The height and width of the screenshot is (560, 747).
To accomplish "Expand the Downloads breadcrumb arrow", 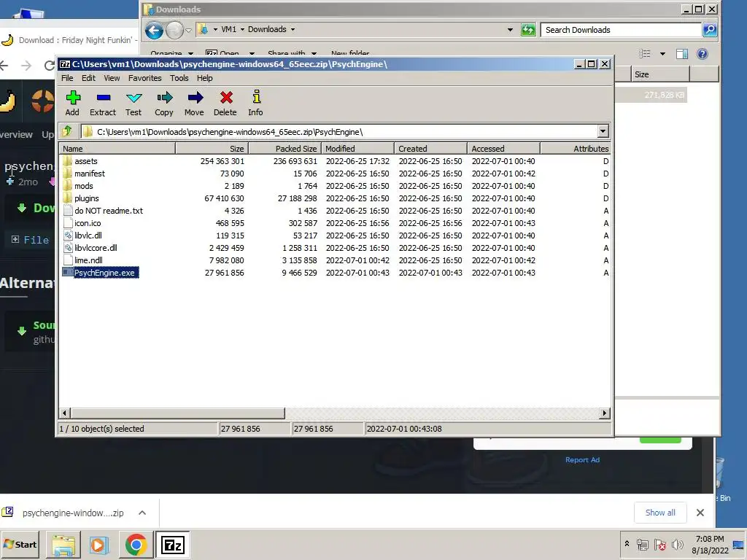I will point(293,29).
